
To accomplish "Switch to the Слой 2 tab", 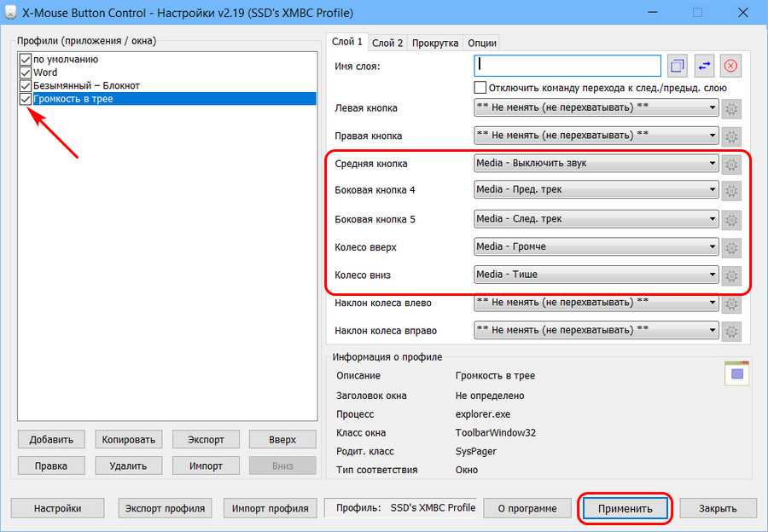I will click(x=387, y=43).
